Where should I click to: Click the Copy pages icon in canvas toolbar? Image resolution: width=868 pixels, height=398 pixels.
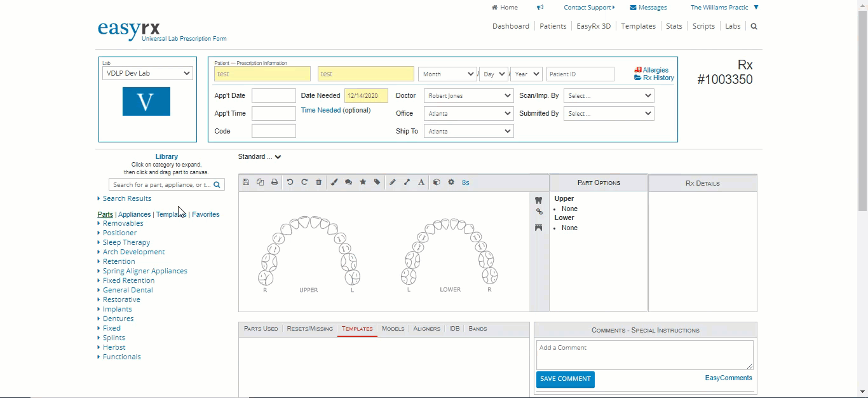(261, 182)
